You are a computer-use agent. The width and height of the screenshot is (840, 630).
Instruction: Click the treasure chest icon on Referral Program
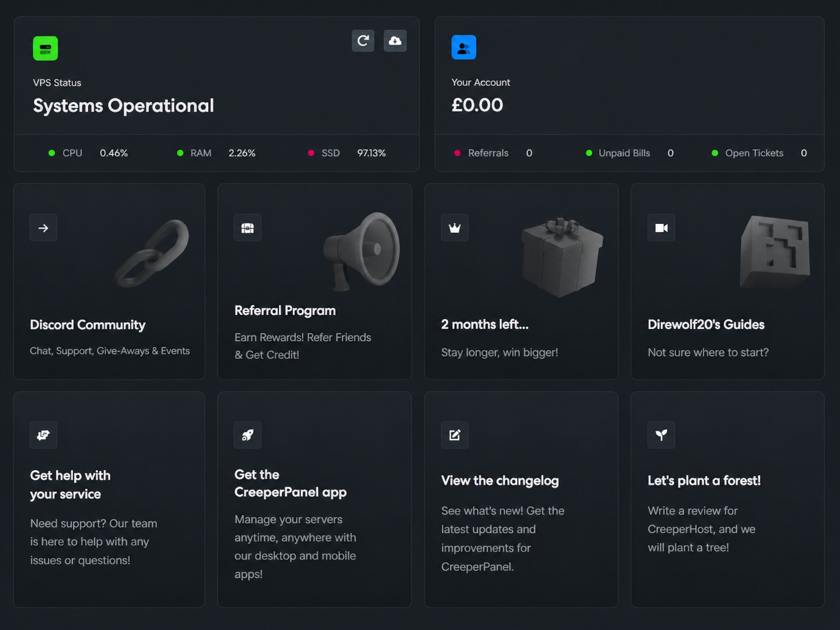pyautogui.click(x=248, y=228)
